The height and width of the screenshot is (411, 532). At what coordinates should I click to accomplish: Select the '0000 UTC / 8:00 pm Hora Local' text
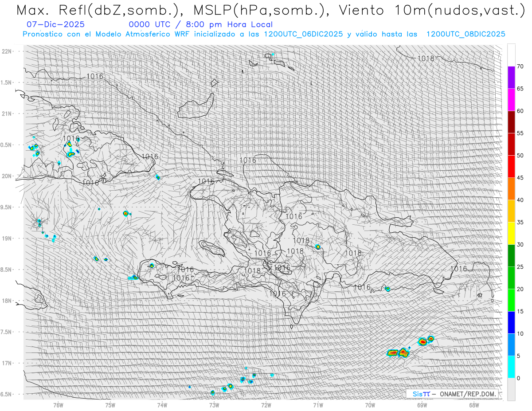201,24
